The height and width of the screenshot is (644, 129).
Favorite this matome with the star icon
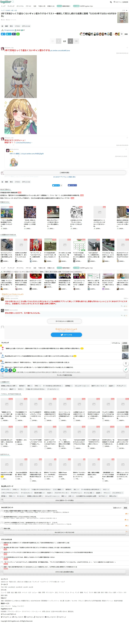[x=122, y=34]
